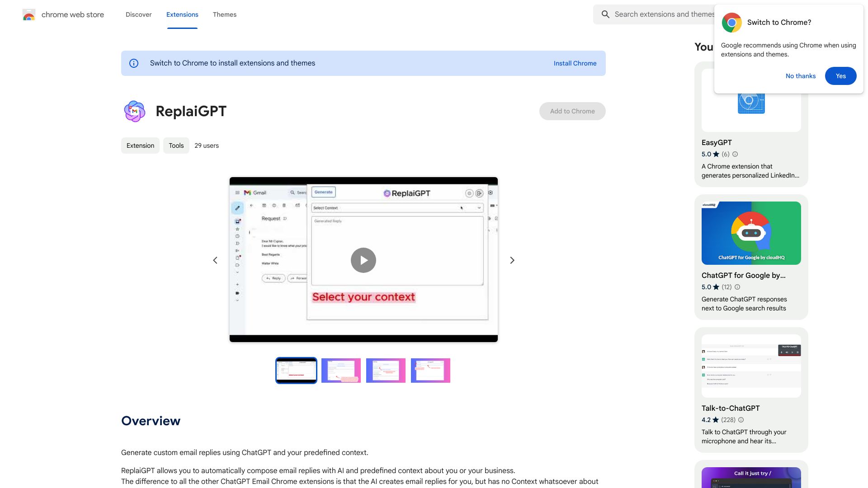Click the info icon next to EasyGPT rating
The height and width of the screenshot is (488, 868).
click(735, 154)
